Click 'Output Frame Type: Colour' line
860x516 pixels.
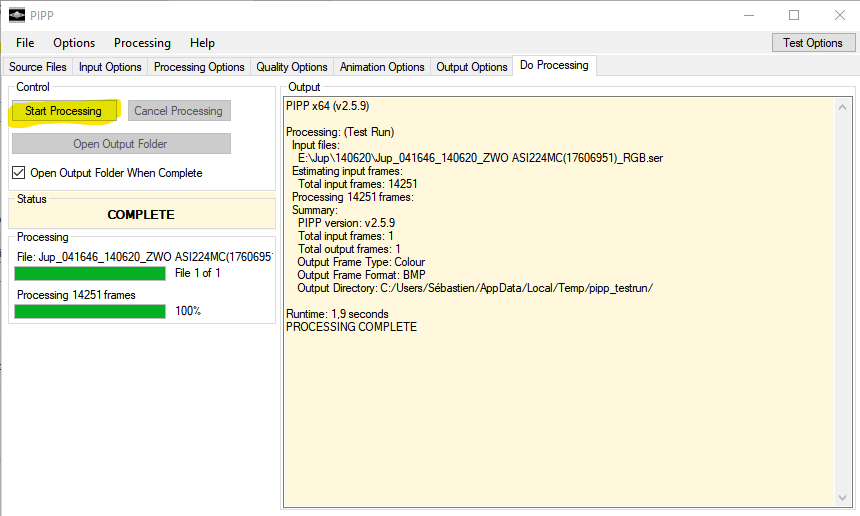click(x=361, y=262)
